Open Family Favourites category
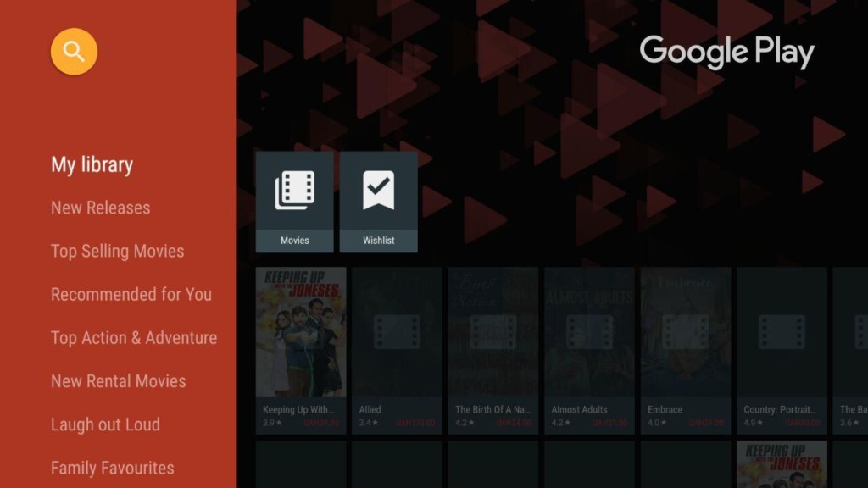Viewport: 868px width, 488px height. (x=112, y=468)
